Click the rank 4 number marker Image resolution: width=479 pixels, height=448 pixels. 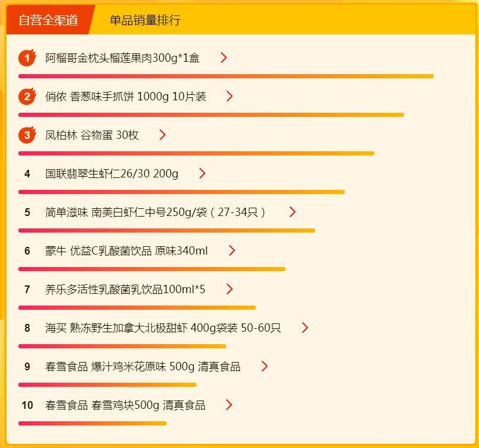(27, 174)
